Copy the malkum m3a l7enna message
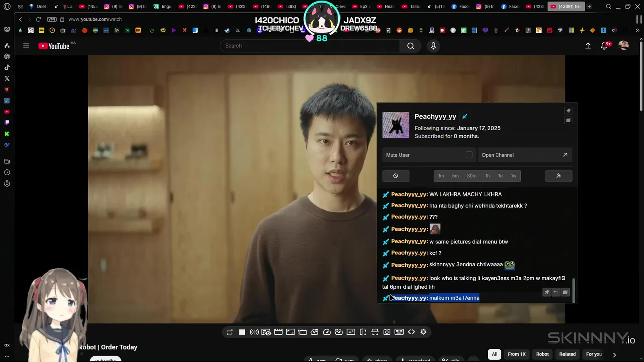 coord(565,292)
